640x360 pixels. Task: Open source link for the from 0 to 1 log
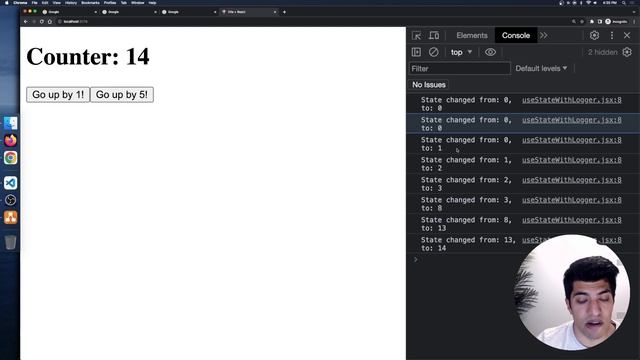point(571,140)
